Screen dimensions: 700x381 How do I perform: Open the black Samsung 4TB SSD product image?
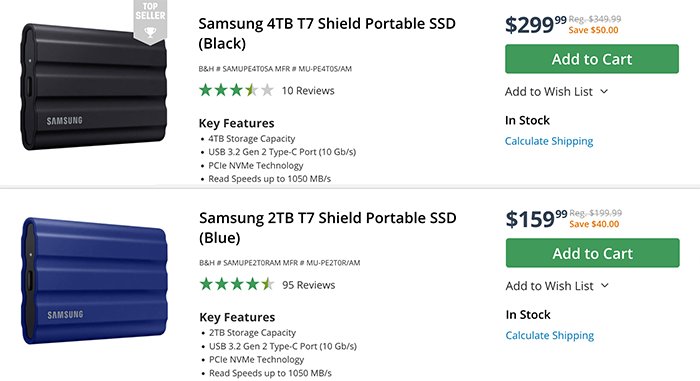pyautogui.click(x=94, y=87)
